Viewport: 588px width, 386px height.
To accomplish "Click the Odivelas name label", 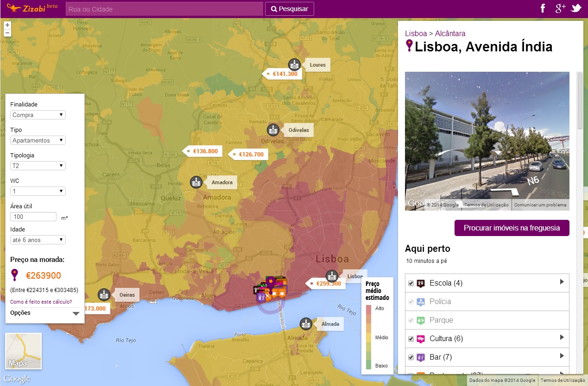I will click(x=298, y=130).
